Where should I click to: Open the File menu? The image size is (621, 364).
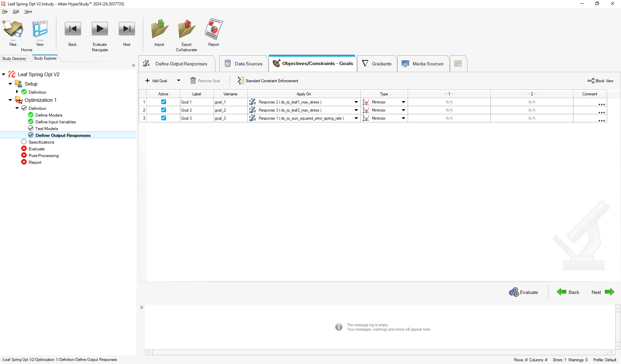pos(5,11)
